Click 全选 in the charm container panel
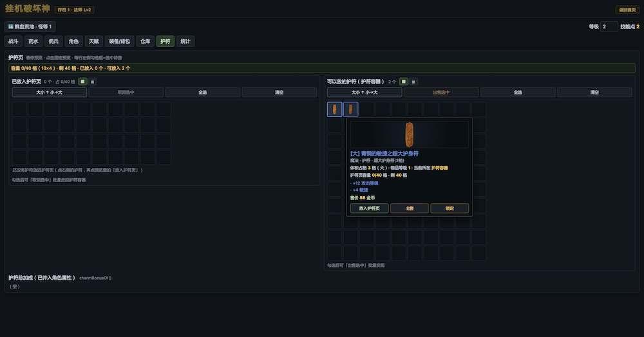Viewport: 644px width, 337px height. [518, 92]
